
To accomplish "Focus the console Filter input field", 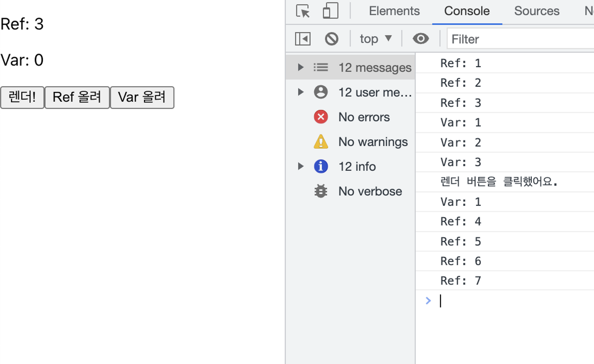I will coord(520,39).
